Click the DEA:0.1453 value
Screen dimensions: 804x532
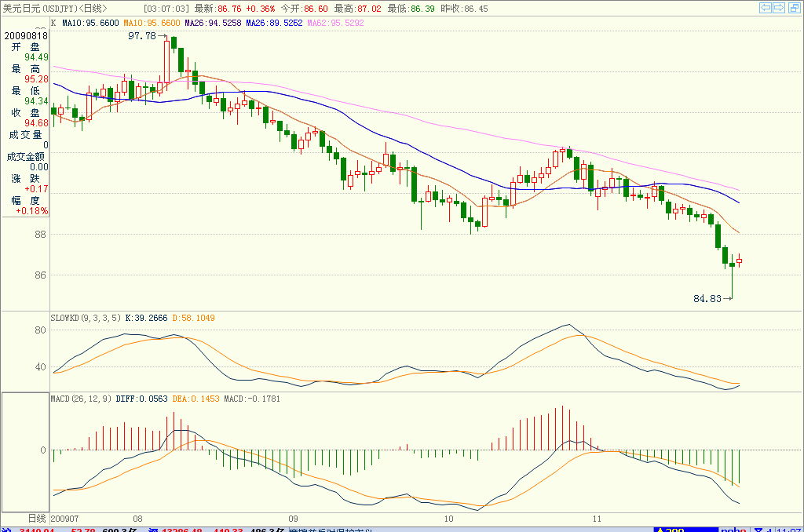(196, 399)
